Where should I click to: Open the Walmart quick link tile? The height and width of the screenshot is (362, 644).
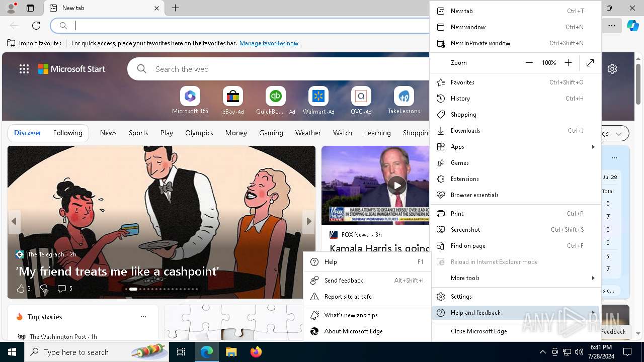pos(318,101)
